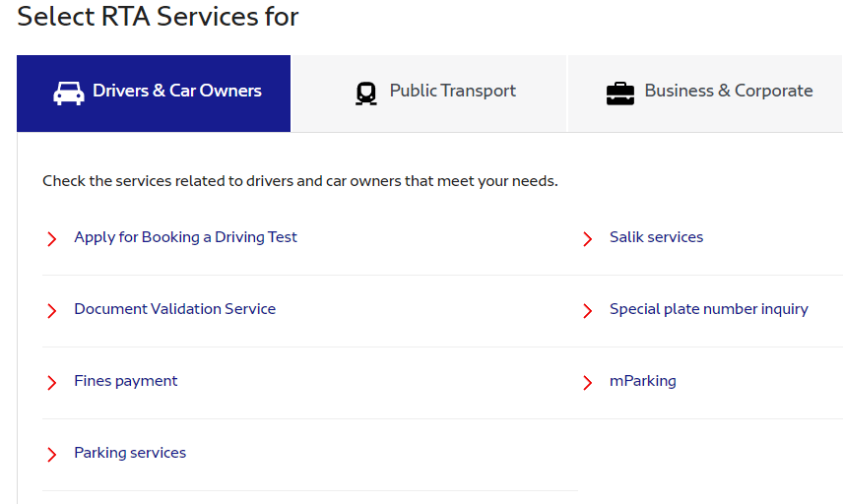843x504 pixels.
Task: Click the briefcase icon for Business & Corporate
Action: 620,94
